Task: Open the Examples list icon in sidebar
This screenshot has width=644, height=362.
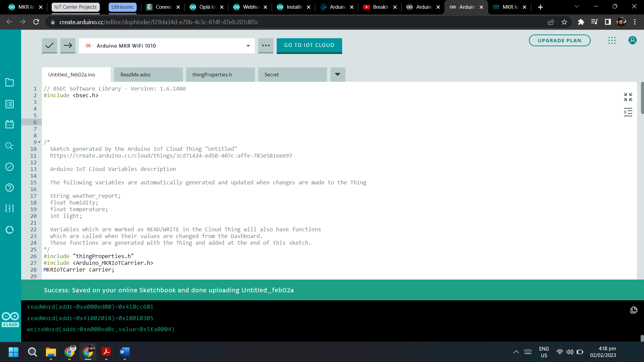Action: tap(10, 104)
